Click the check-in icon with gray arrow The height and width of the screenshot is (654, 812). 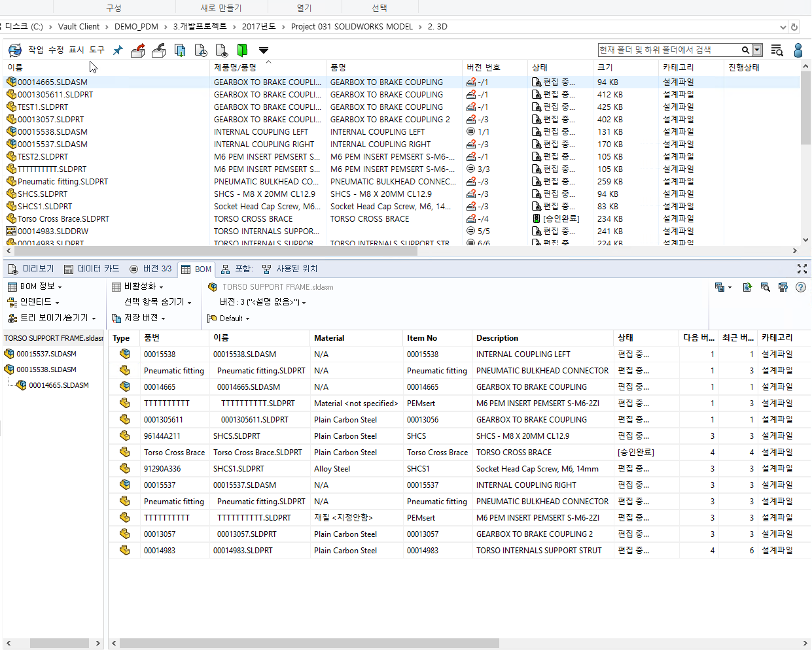coord(158,50)
